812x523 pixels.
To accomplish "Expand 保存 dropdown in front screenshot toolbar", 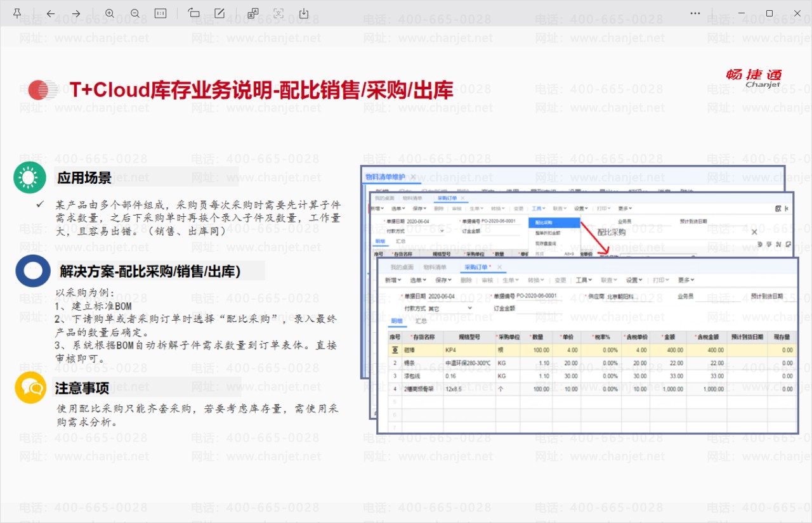I will pyautogui.click(x=443, y=280).
